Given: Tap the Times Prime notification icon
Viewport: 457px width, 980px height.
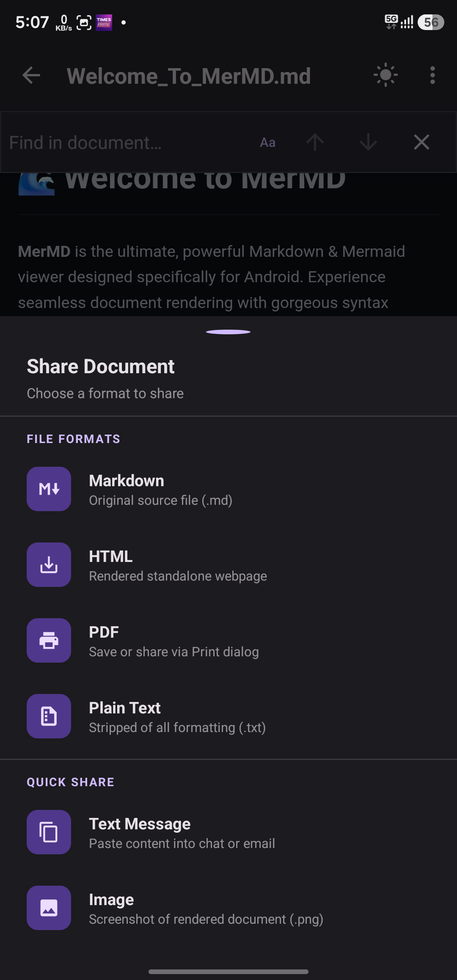Looking at the screenshot, I should pyautogui.click(x=104, y=22).
